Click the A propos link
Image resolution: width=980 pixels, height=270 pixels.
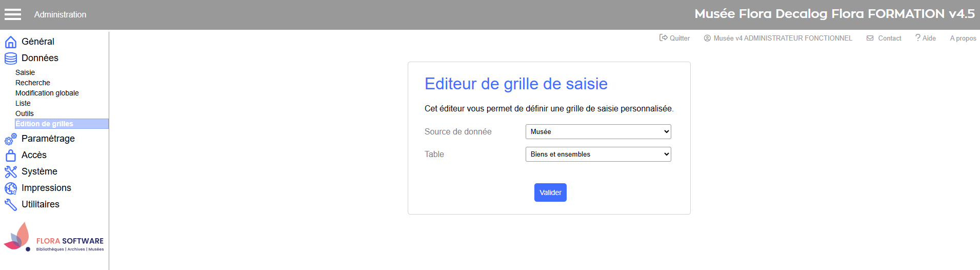(x=963, y=38)
